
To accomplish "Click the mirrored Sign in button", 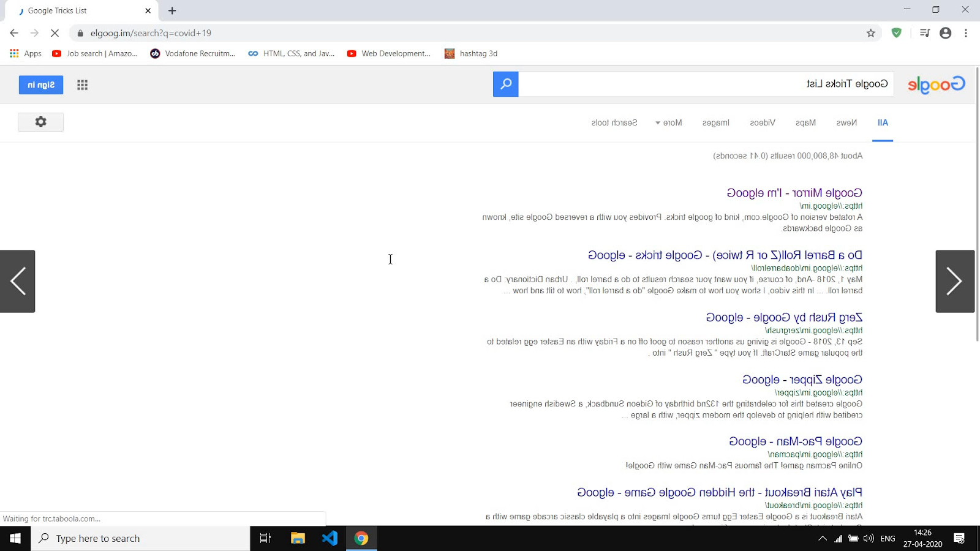I will pos(41,85).
